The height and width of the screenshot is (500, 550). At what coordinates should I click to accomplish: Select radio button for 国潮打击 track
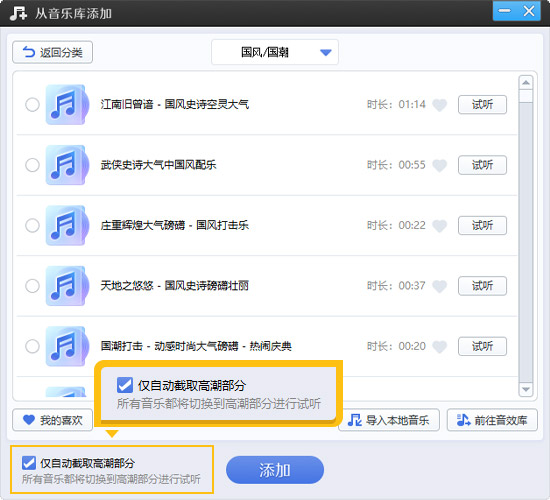pos(32,346)
